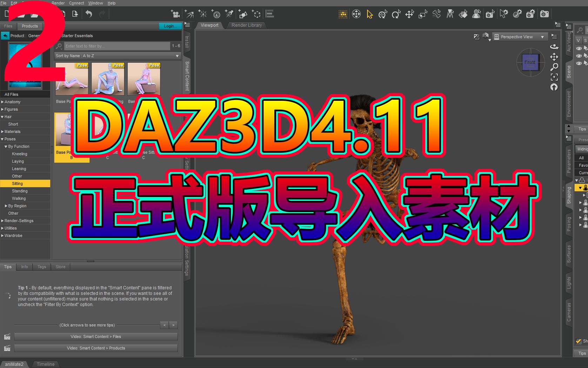
Task: Click the Create New Camera icon
Action: pyautogui.click(x=175, y=14)
